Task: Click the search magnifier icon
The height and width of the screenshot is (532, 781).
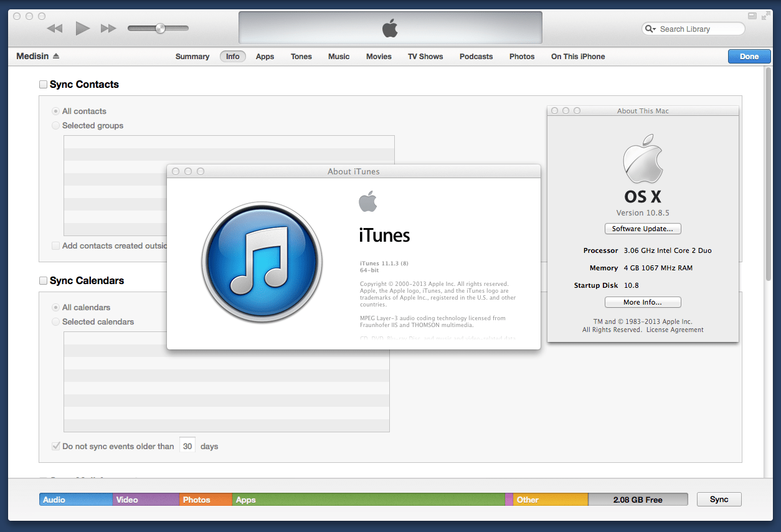Action: 650,29
